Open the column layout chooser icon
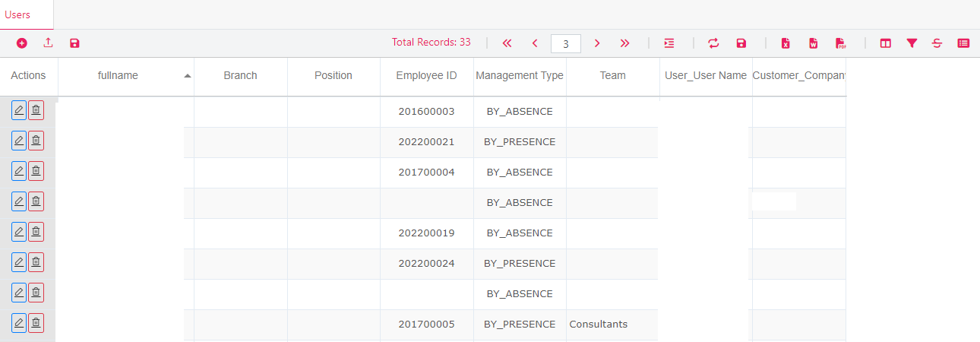 click(886, 43)
